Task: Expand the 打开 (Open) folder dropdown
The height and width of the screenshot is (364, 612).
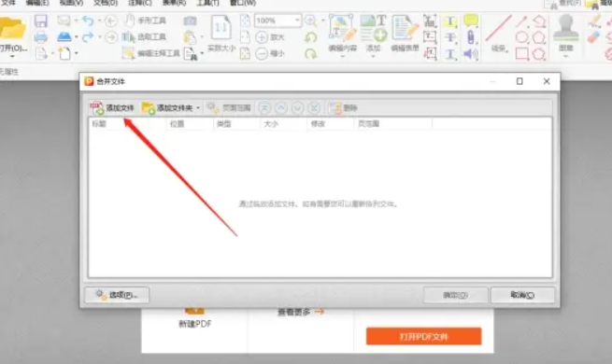Action: tap(12, 57)
